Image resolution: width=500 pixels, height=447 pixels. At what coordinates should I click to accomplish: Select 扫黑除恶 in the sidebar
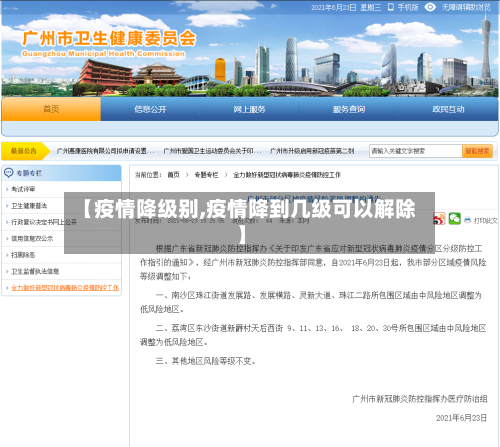point(23,255)
